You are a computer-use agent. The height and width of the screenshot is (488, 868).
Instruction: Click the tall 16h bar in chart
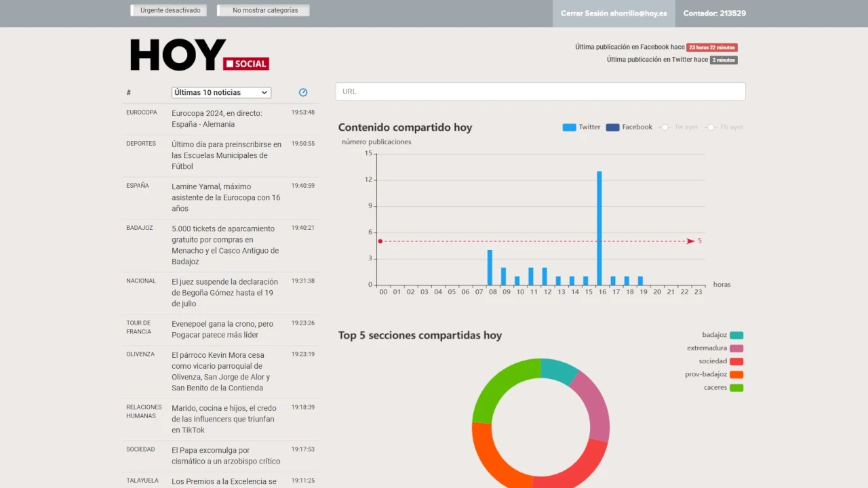pyautogui.click(x=599, y=228)
